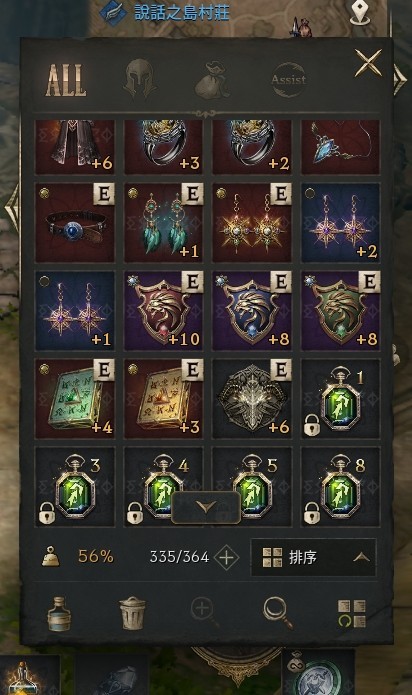Click the plus magnifier icon in bottom toolbar
Screen dimensions: 412x695
(204, 612)
